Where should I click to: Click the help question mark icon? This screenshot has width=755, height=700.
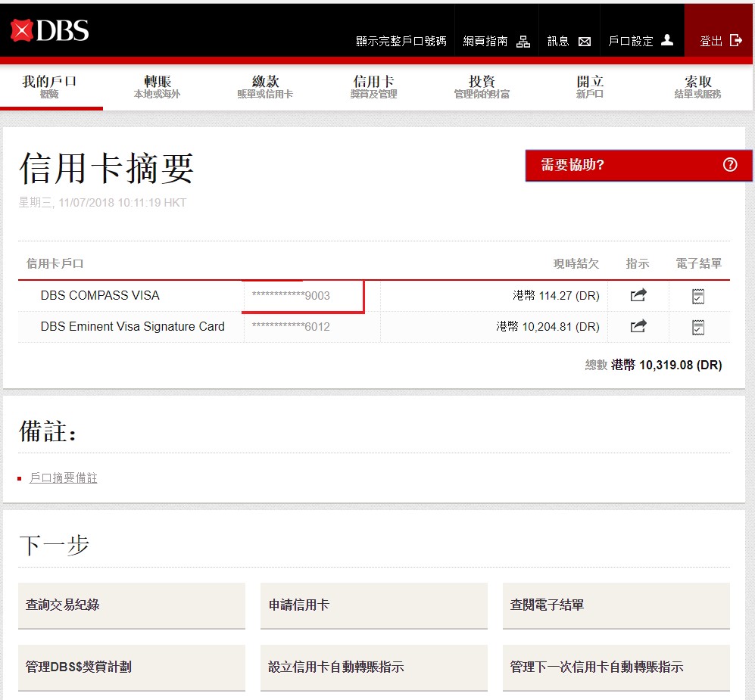pos(730,165)
